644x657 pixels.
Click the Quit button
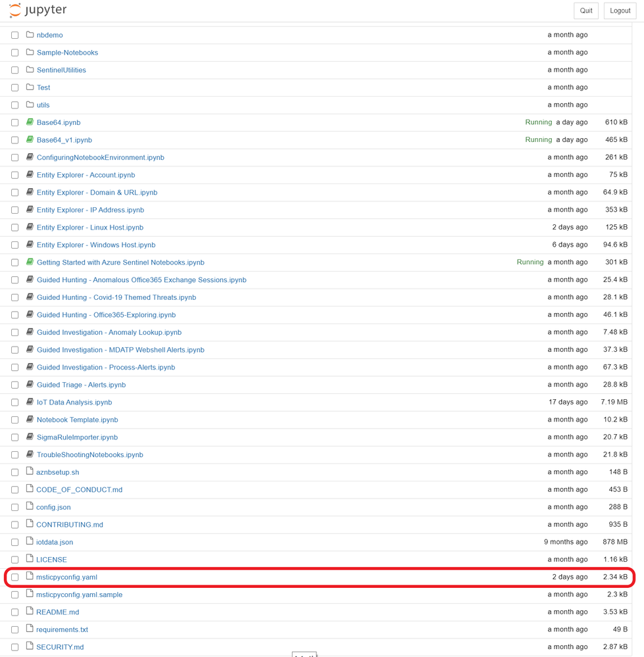(585, 11)
